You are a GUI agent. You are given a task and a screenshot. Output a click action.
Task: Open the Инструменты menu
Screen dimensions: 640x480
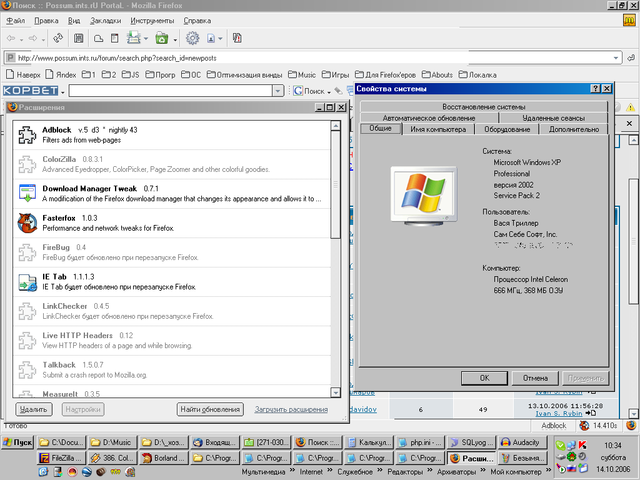(151, 20)
